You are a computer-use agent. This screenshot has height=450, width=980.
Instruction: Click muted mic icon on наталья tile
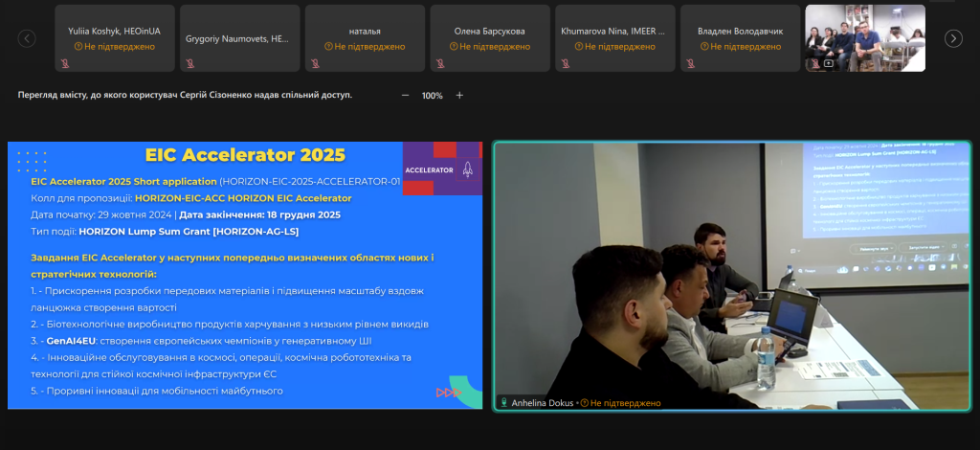[314, 63]
